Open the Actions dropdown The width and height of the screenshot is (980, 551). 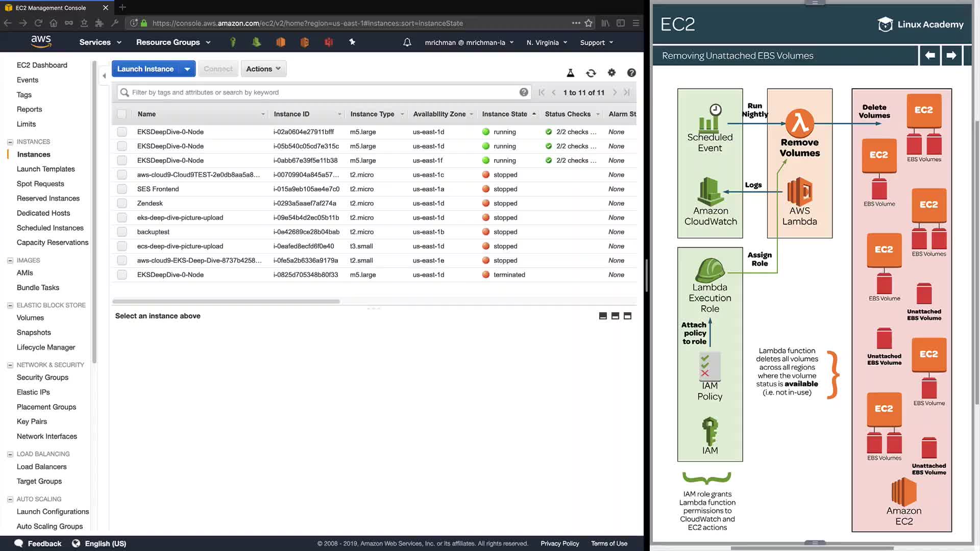[x=263, y=69]
